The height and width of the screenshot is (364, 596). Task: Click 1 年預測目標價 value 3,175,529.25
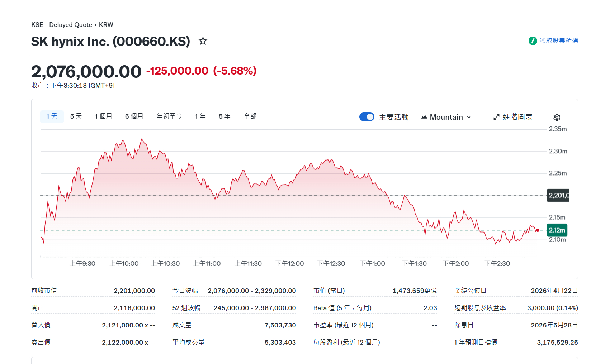point(557,343)
